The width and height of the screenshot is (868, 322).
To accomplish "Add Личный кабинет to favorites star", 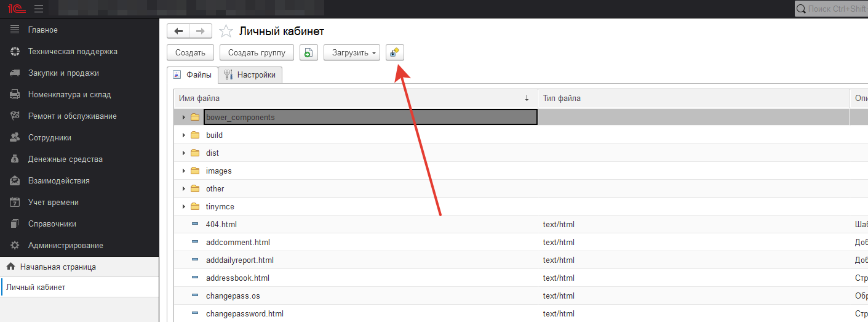I will pos(226,31).
